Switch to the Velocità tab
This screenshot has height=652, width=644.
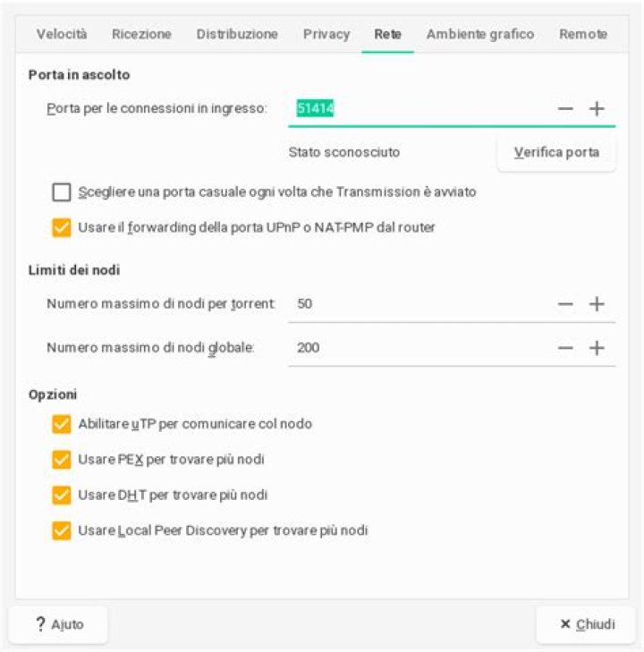tap(62, 34)
